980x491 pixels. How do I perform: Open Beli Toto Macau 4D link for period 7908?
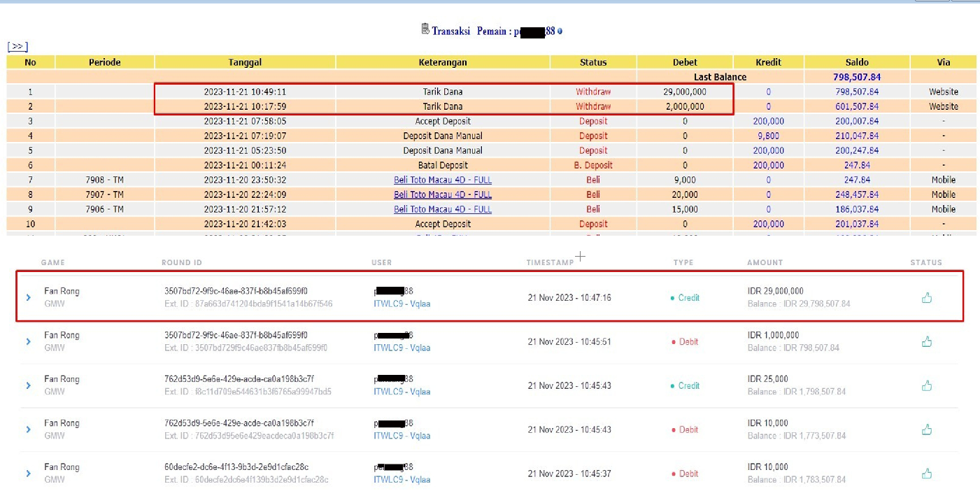pyautogui.click(x=442, y=180)
